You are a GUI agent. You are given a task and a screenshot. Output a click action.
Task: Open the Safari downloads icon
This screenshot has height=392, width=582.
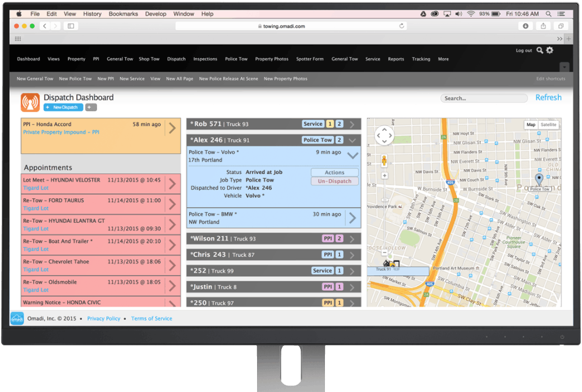[526, 26]
